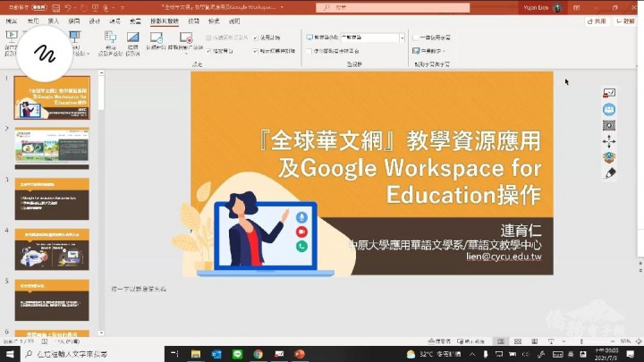The image size is (644, 362).
Task: Click the round scribble pen overlay icon
Action: point(45,54)
